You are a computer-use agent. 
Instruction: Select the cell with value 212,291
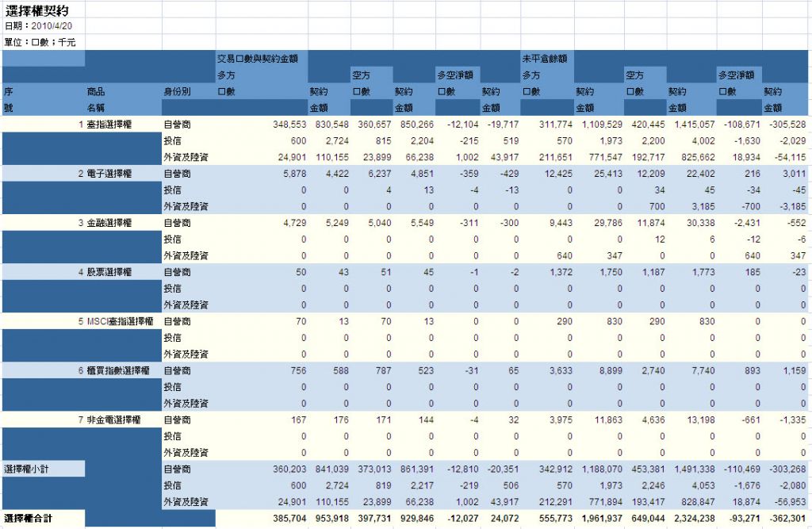[556, 501]
